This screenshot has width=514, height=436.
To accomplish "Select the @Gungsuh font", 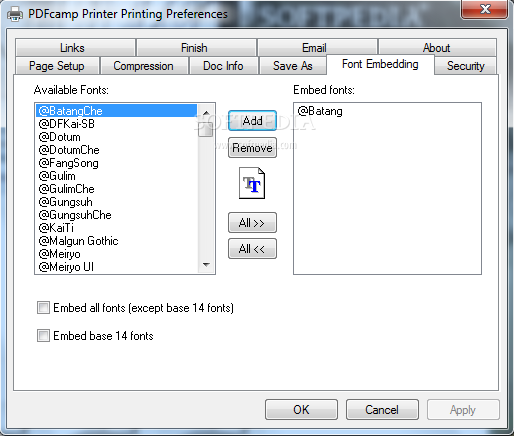I will point(117,202).
